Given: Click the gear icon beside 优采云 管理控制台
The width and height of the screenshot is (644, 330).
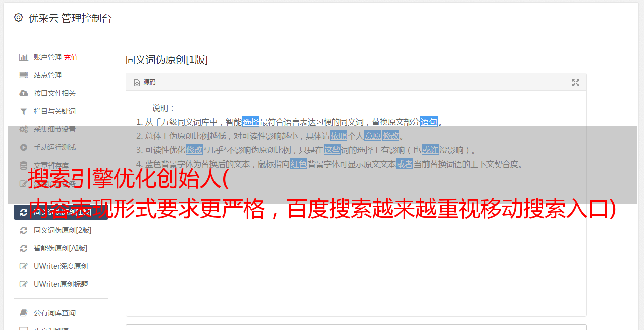Looking at the screenshot, I should click(x=19, y=18).
